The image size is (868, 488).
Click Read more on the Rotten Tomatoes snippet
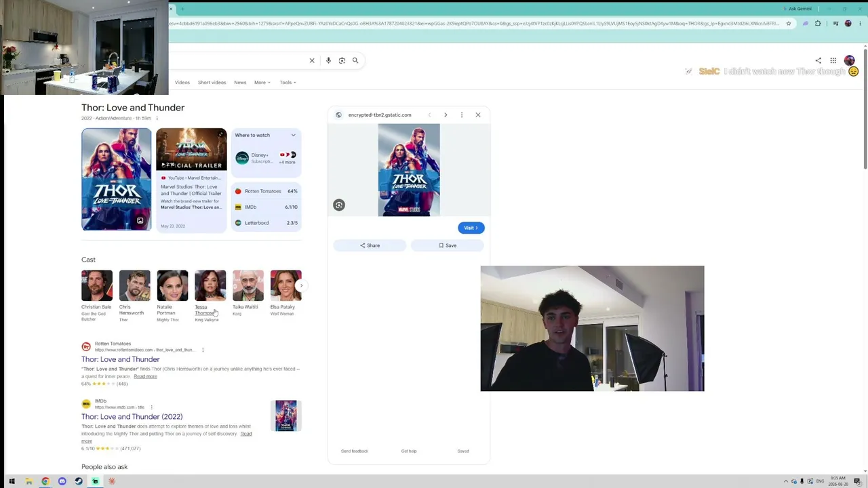(145, 376)
